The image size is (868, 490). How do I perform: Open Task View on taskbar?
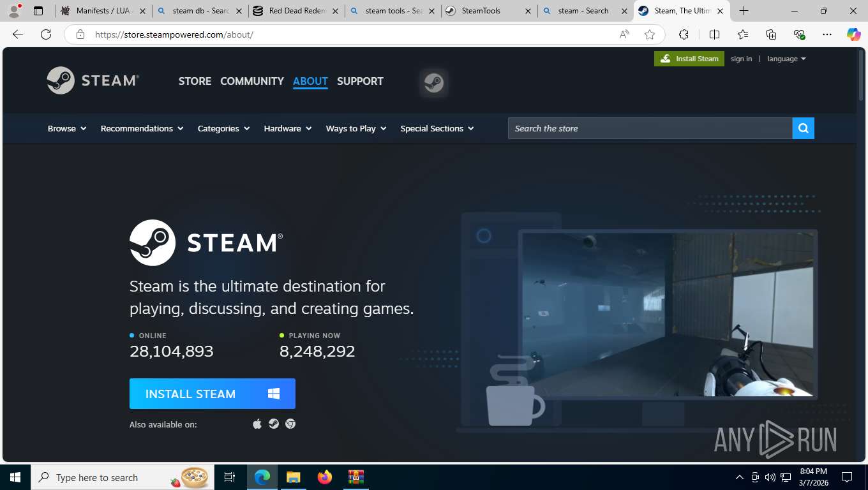click(x=230, y=477)
